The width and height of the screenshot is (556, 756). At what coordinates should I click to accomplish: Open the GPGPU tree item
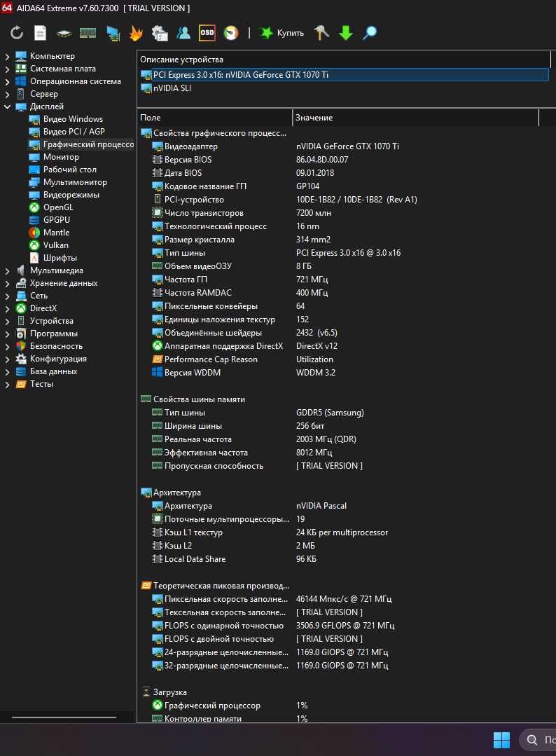click(x=49, y=220)
